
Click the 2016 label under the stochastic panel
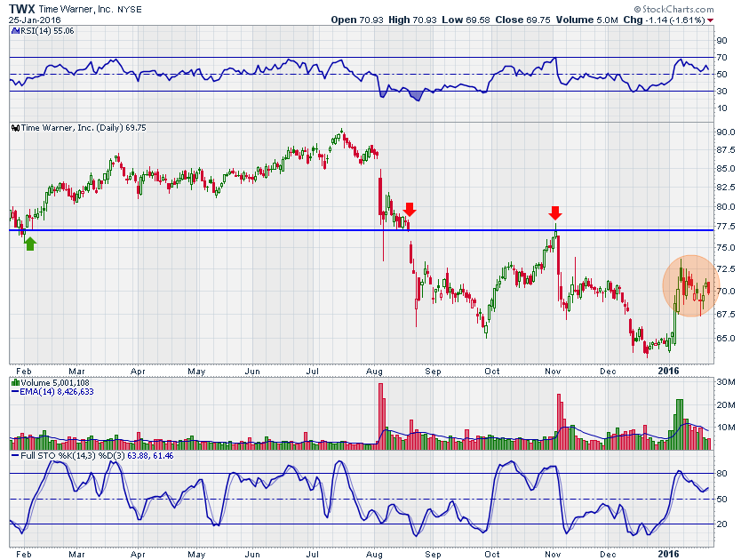pyautogui.click(x=668, y=554)
